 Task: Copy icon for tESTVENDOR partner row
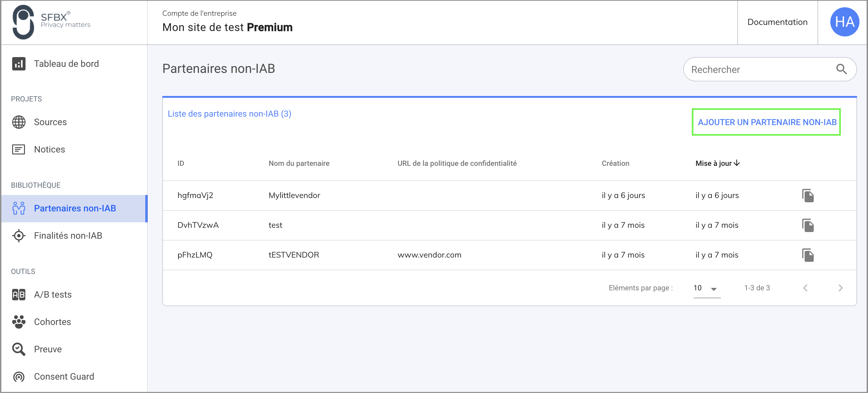click(807, 255)
